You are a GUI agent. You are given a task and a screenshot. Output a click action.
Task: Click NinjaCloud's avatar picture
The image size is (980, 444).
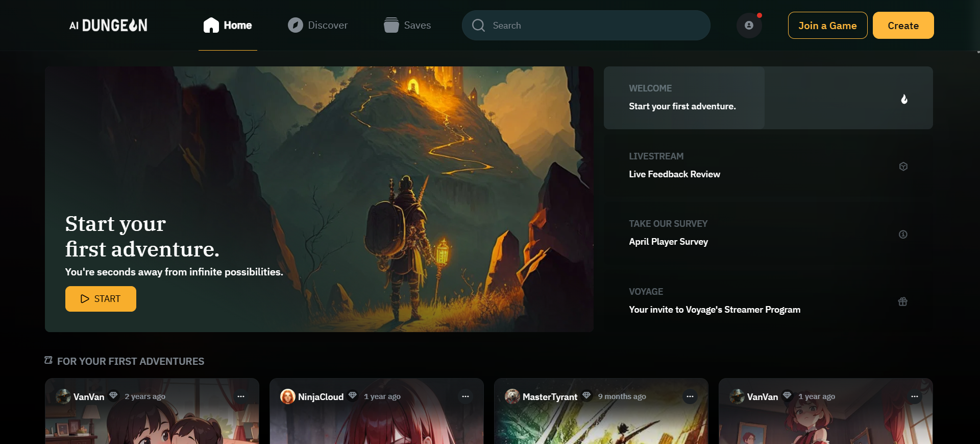click(x=288, y=396)
